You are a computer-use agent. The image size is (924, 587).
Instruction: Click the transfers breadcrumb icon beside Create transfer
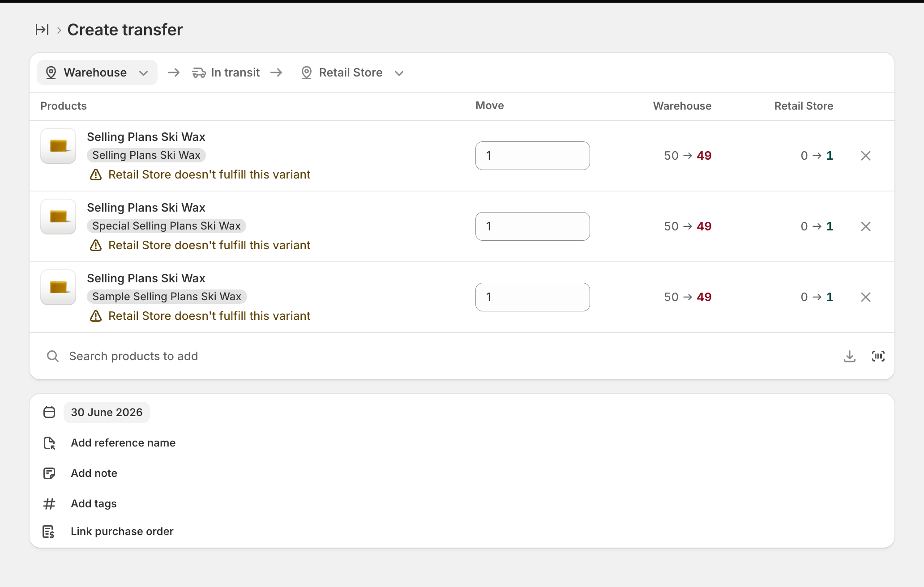click(42, 30)
